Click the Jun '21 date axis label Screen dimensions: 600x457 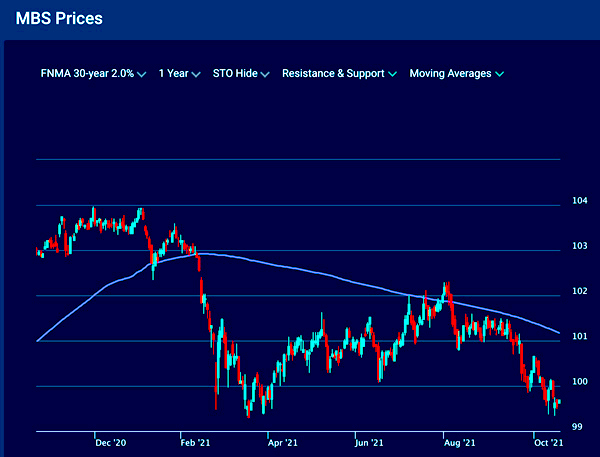[369, 441]
